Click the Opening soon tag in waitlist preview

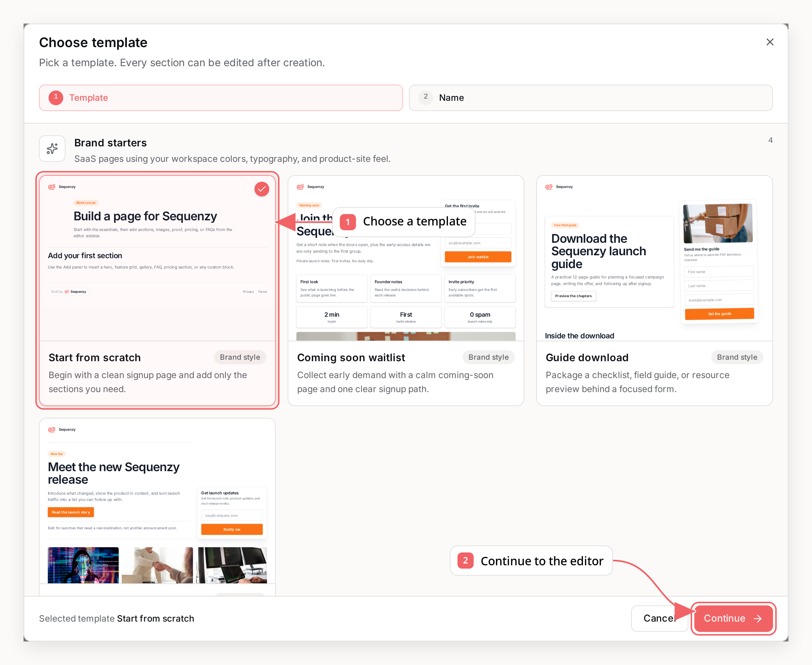coord(309,205)
